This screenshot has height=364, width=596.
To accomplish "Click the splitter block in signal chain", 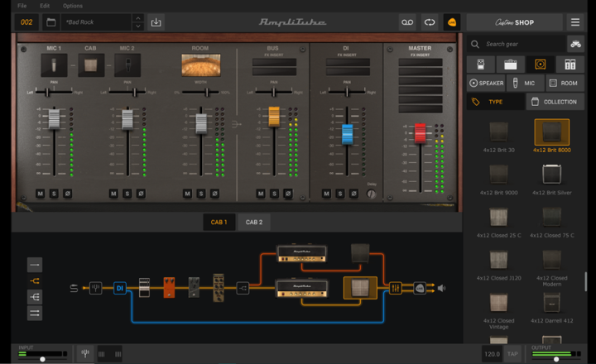I will tap(243, 288).
